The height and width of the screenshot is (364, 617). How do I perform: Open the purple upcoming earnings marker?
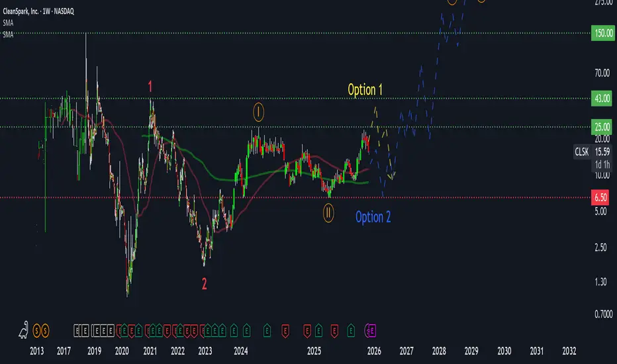tap(371, 331)
